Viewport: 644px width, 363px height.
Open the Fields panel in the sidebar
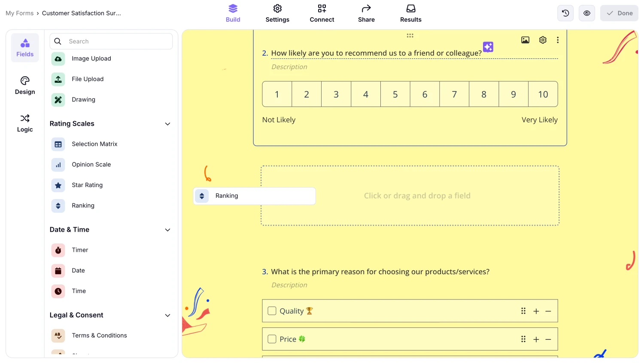point(24,47)
